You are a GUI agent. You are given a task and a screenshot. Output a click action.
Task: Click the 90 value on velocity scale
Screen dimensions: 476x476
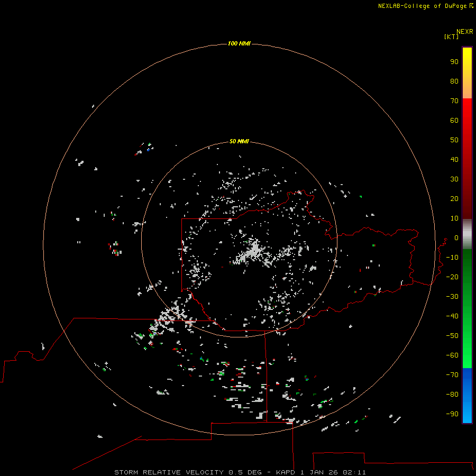tap(454, 62)
